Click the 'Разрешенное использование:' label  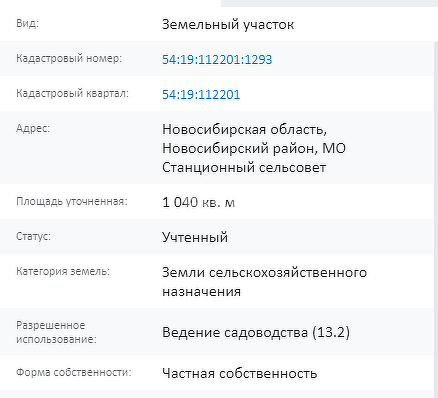click(56, 332)
